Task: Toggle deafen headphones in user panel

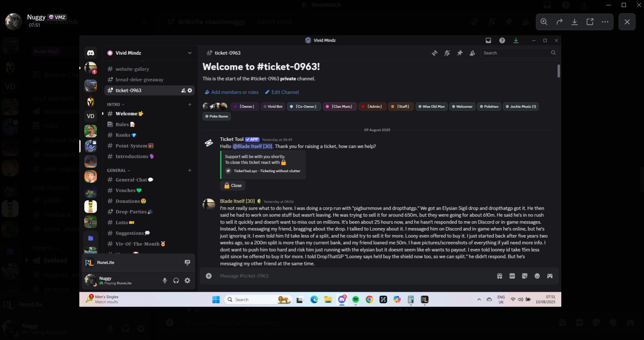Action: 176,280
